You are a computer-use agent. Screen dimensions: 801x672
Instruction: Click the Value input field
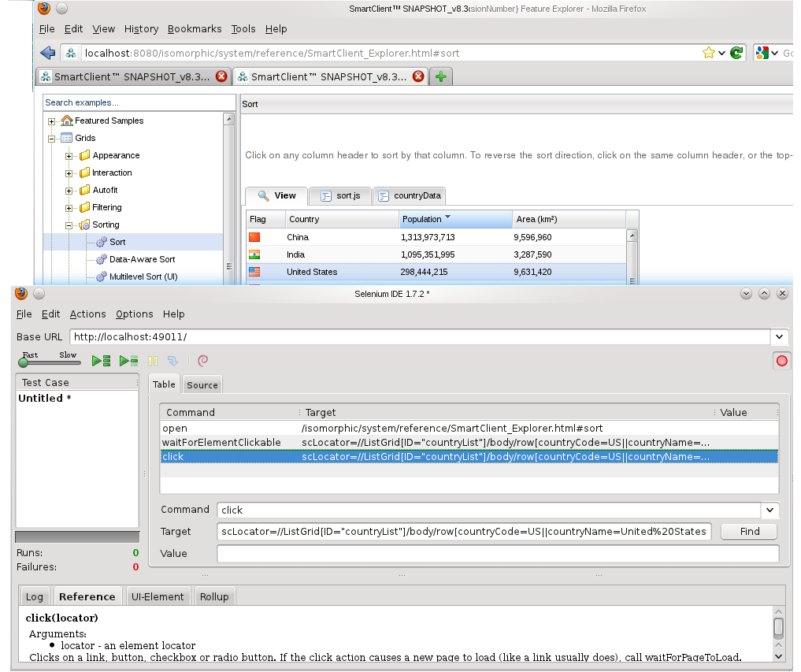coord(496,554)
